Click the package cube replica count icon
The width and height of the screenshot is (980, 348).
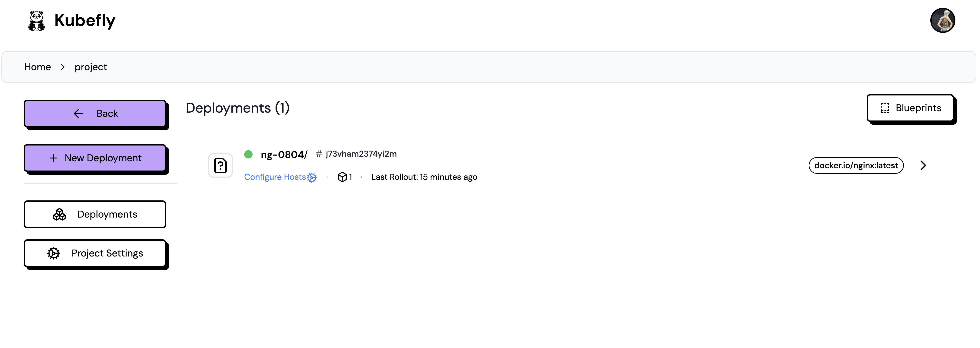tap(342, 177)
